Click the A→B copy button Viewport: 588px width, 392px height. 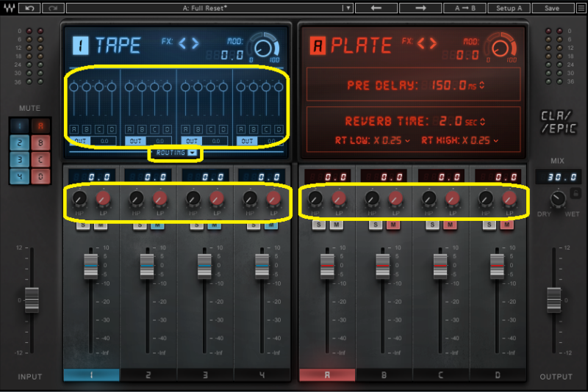(465, 8)
